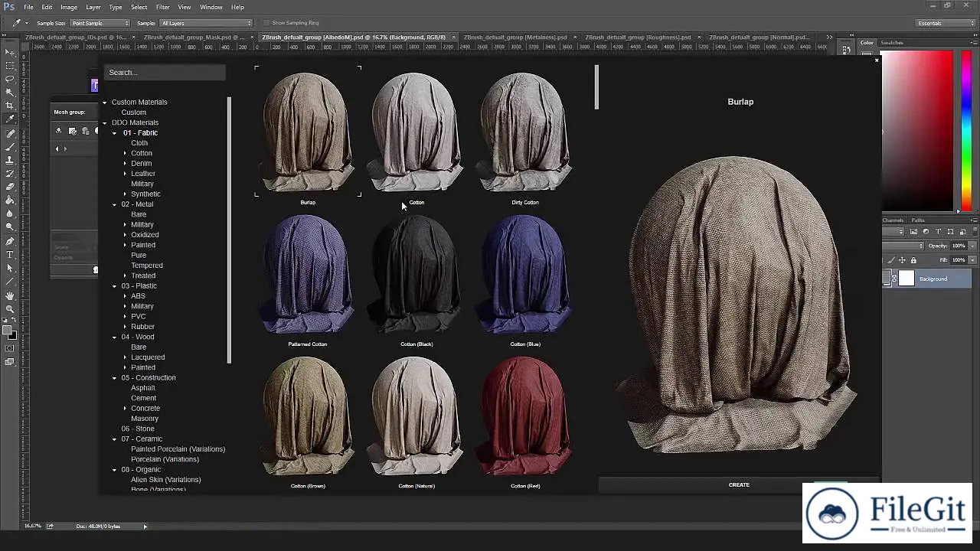This screenshot has height=551, width=980.
Task: Click the Search materials field
Action: (x=165, y=72)
